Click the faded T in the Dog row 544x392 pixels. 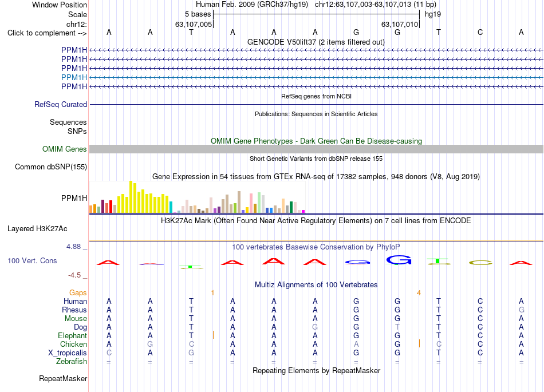[397, 327]
